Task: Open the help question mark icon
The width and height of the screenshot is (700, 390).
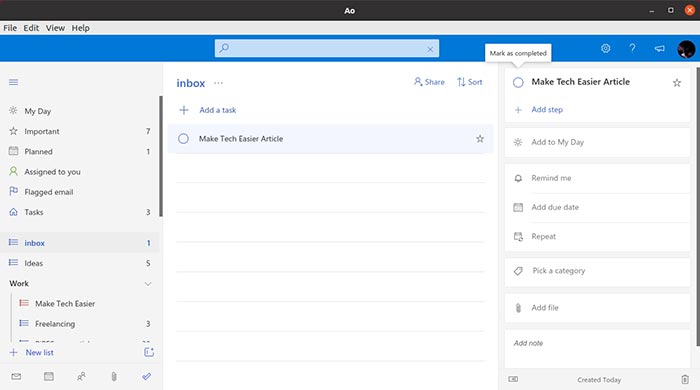Action: pos(632,48)
